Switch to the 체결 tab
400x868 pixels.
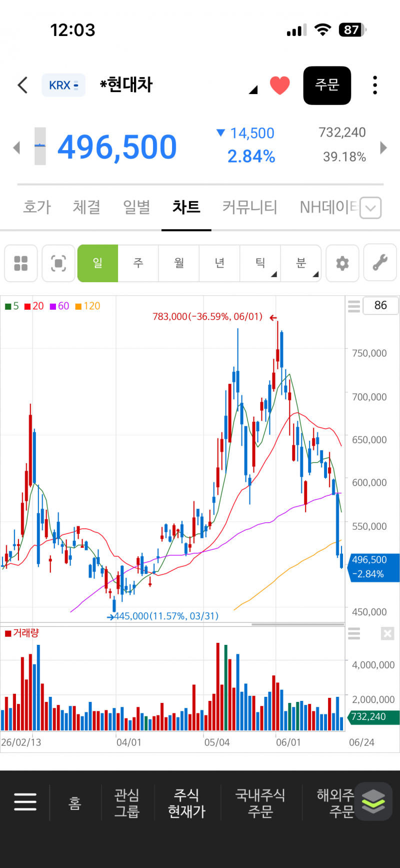pos(86,207)
